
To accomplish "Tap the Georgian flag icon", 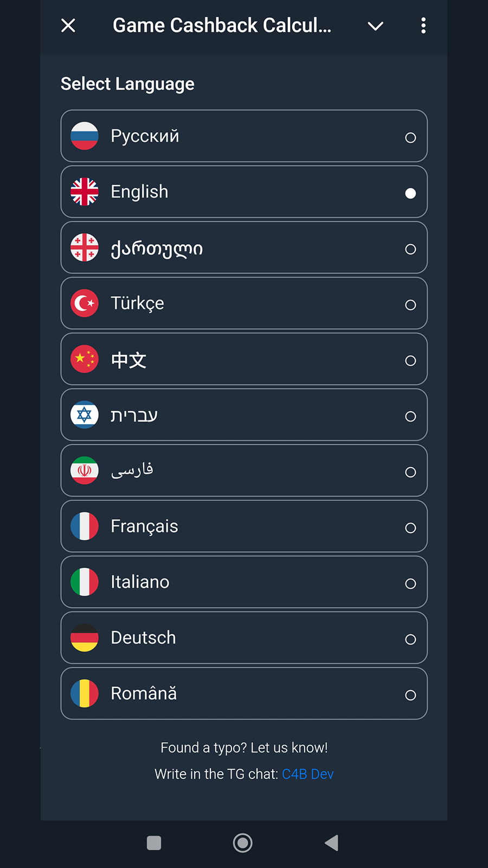I will pos(85,248).
